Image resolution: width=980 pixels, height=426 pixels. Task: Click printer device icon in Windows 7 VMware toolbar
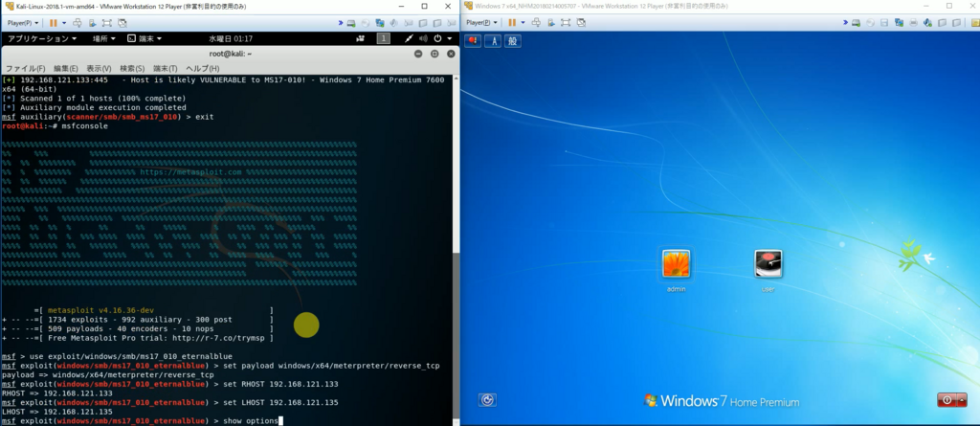coord(913,23)
